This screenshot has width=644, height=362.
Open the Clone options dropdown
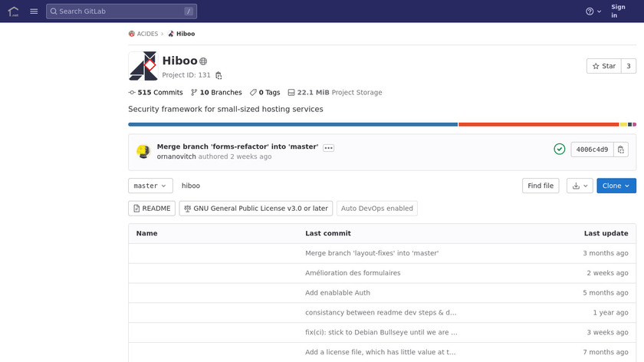click(x=616, y=186)
